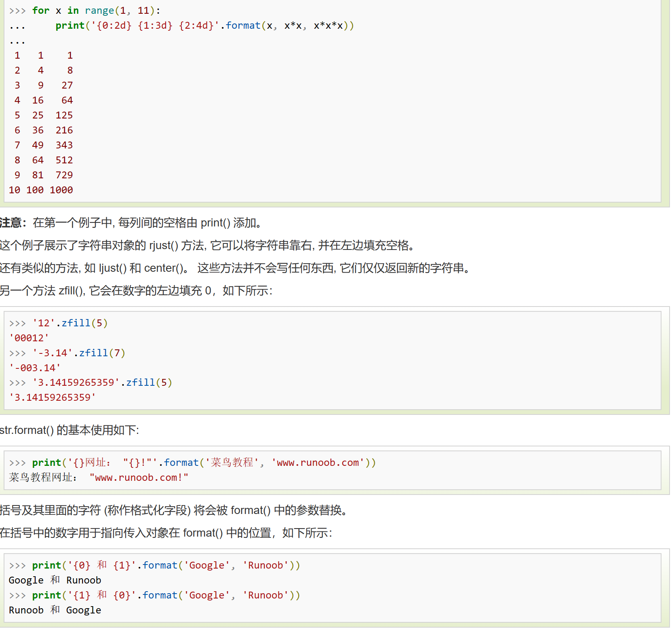Click output row '4 16 64'
This screenshot has height=628, width=672.
tap(44, 100)
